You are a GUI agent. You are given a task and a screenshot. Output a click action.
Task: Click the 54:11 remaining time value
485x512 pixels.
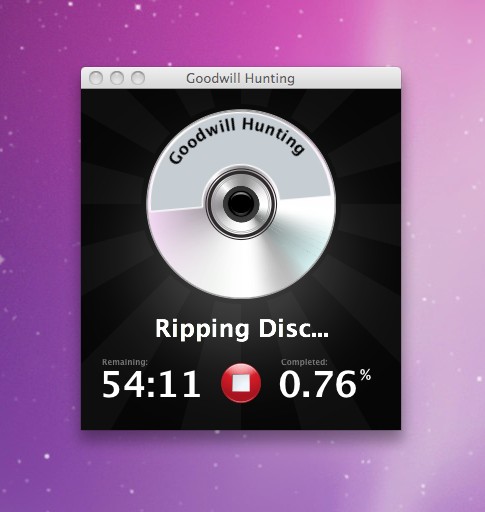[151, 385]
